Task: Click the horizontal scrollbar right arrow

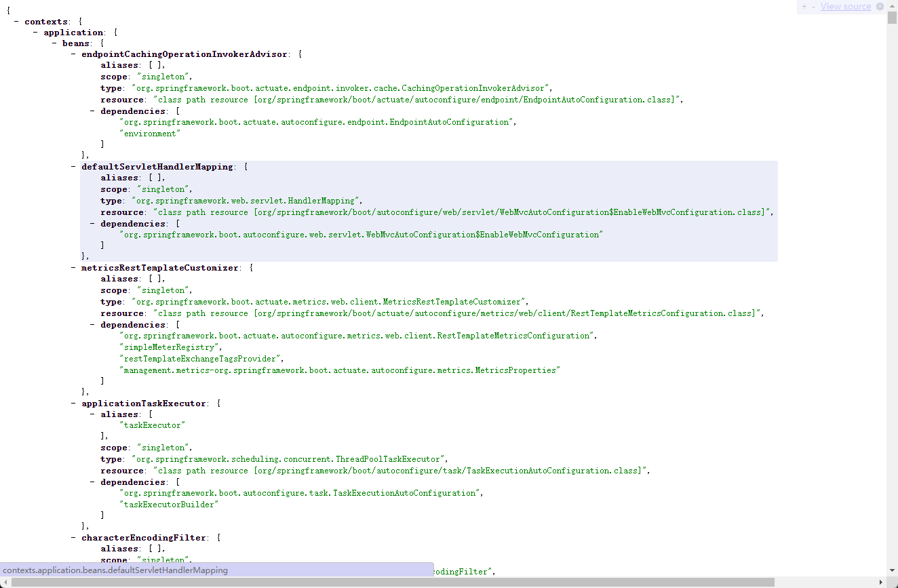Action: coord(881,582)
